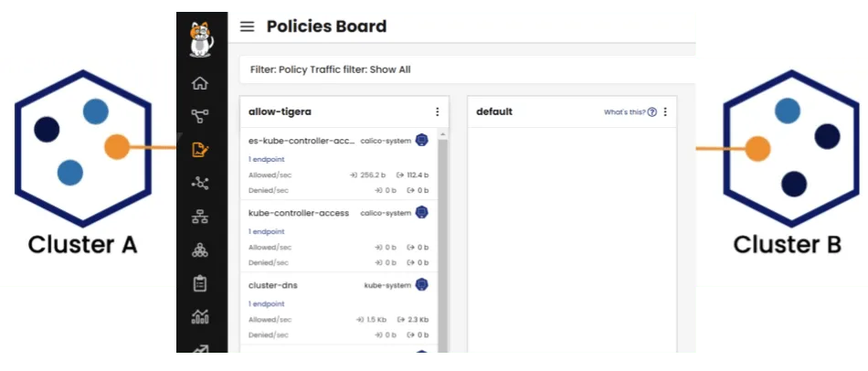Screen dimensions: 868x371
Task: Click the Policy Traffic filter bar
Action: (x=467, y=69)
